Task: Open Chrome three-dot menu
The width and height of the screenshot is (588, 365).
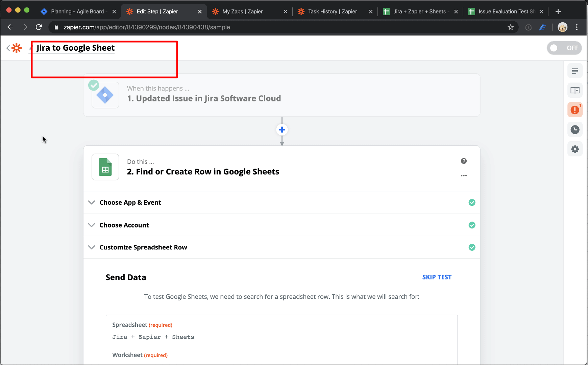Action: click(577, 27)
